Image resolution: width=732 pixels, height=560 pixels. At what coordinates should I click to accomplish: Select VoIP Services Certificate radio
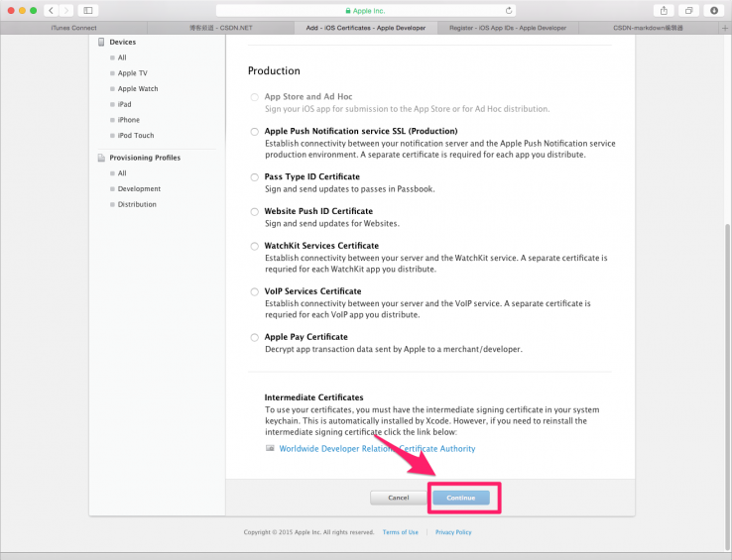click(x=255, y=292)
